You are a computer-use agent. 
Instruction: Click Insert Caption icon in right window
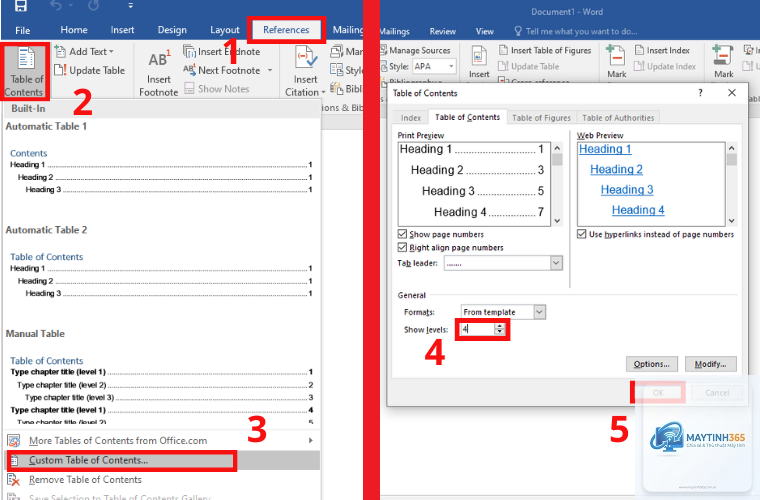click(x=479, y=57)
